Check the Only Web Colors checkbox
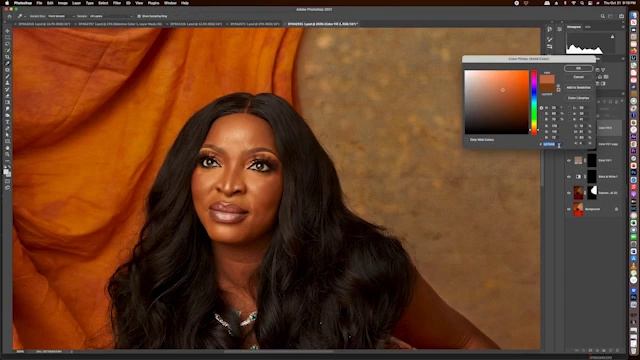The image size is (640, 360). pos(467,140)
